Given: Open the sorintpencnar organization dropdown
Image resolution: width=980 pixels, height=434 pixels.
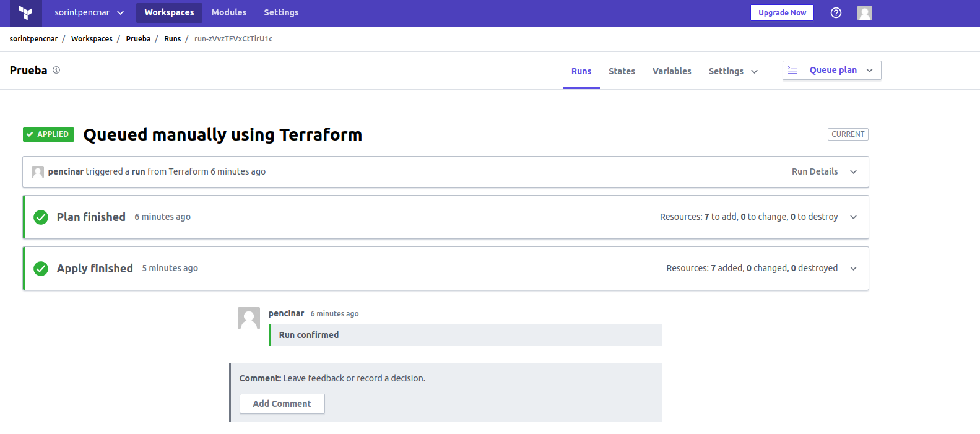Looking at the screenshot, I should coord(89,12).
